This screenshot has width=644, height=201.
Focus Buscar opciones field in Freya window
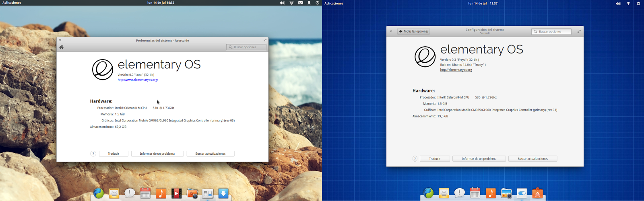point(551,31)
